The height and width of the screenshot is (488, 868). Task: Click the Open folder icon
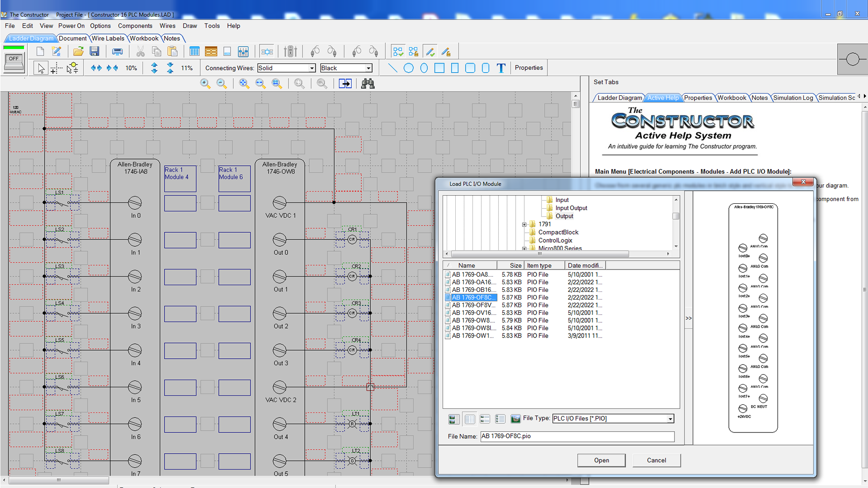click(x=79, y=52)
